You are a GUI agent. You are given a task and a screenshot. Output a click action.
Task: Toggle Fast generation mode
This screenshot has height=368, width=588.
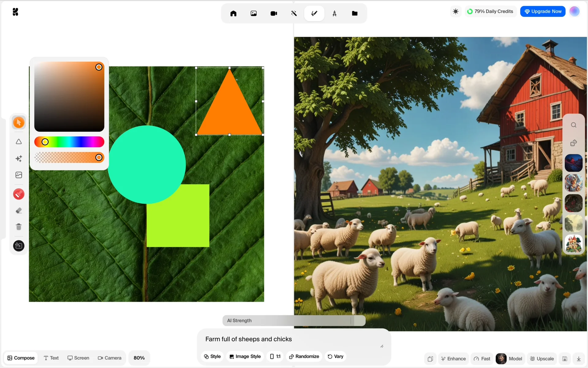482,358
